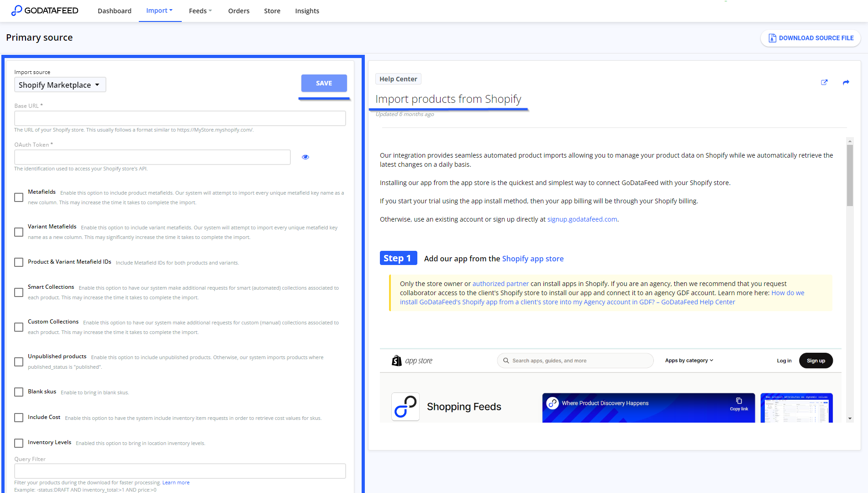Click the app store search box

(x=575, y=360)
